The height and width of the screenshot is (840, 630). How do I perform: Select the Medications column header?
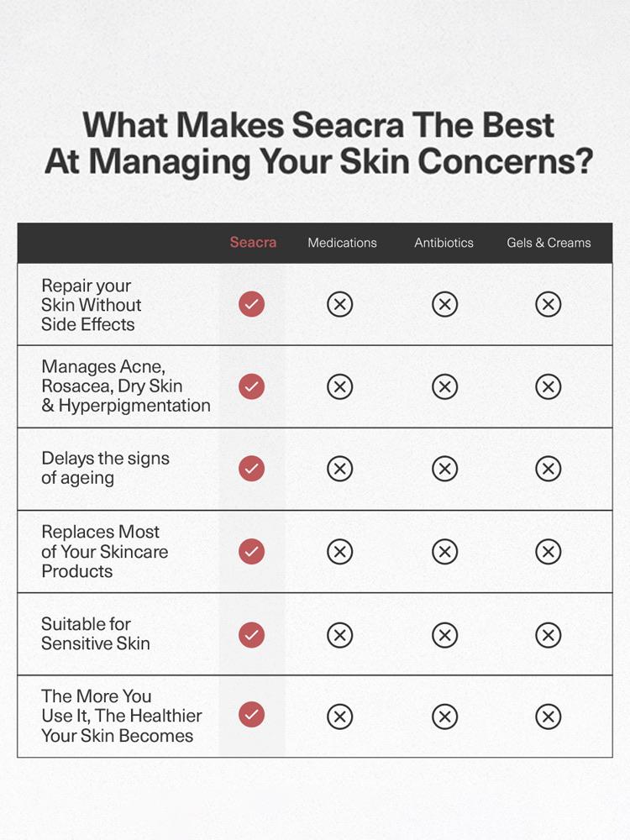pos(342,243)
